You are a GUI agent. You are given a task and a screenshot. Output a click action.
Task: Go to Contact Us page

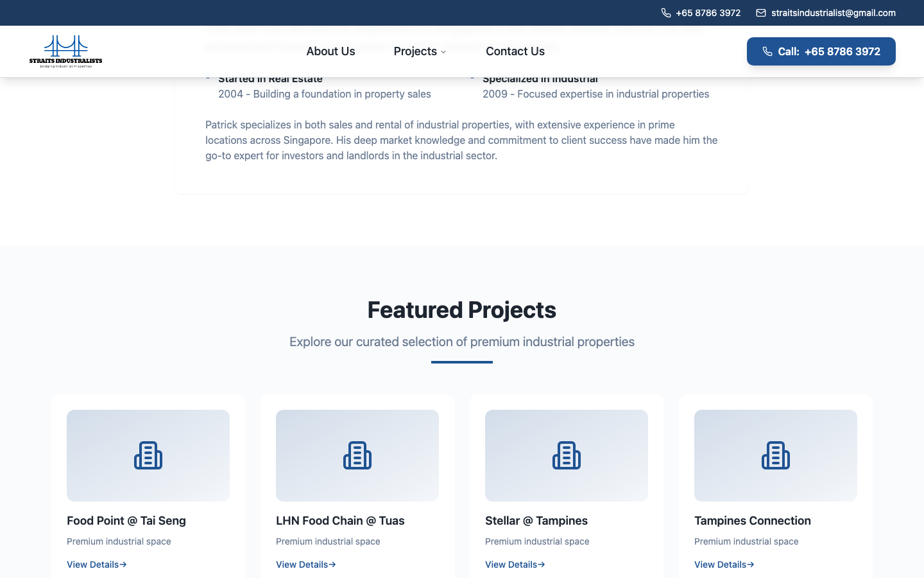tap(515, 51)
